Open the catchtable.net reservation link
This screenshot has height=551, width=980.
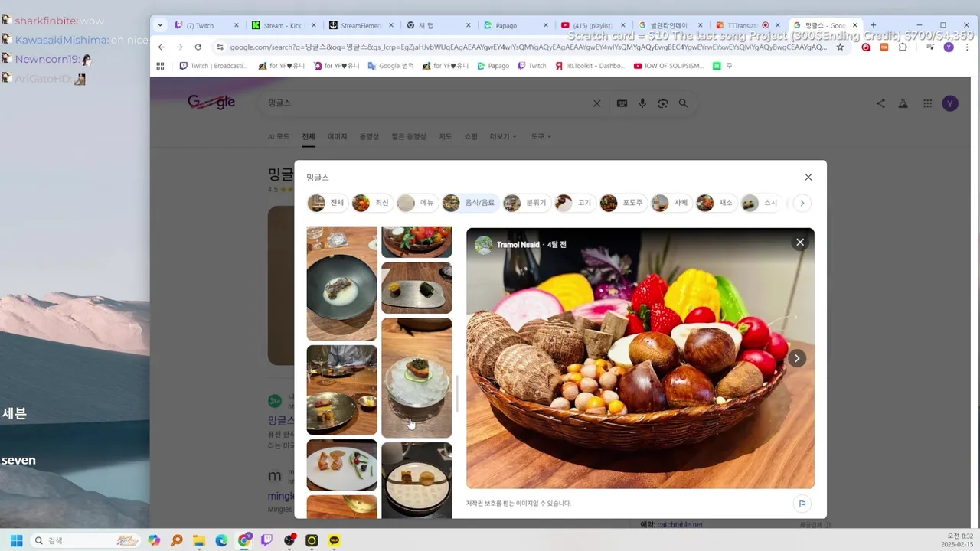pyautogui.click(x=680, y=524)
